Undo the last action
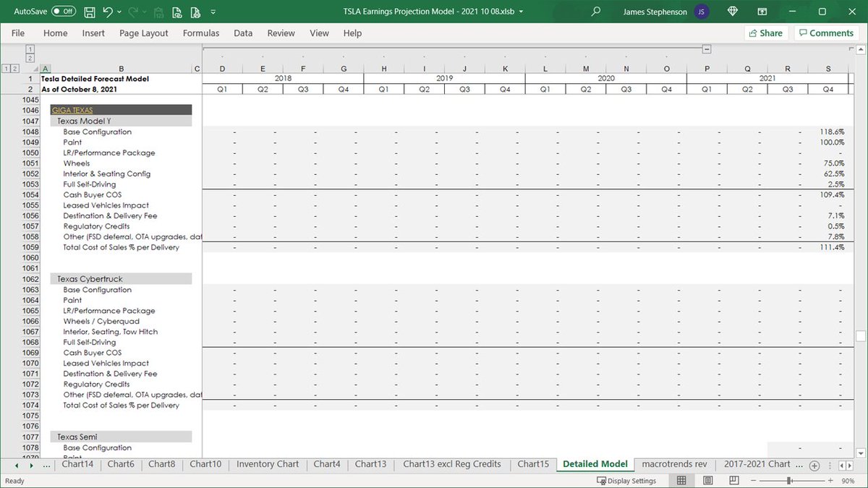Screen dimensions: 868x488 pyautogui.click(x=107, y=12)
